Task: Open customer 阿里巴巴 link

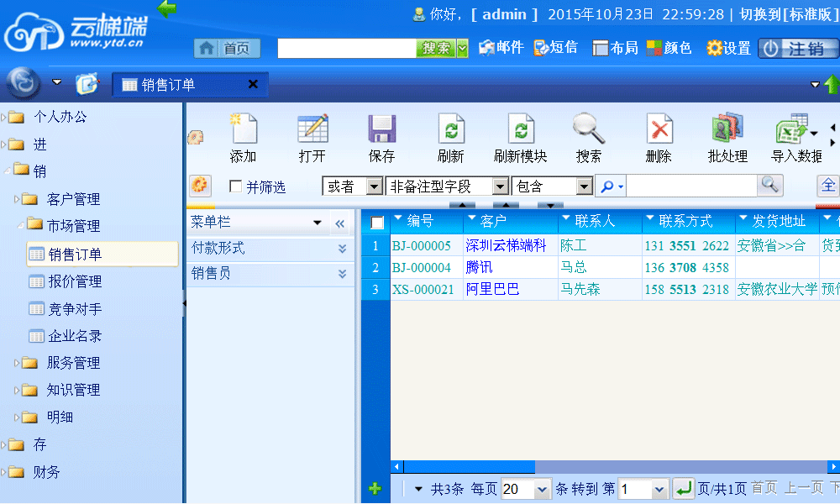Action: [x=492, y=289]
